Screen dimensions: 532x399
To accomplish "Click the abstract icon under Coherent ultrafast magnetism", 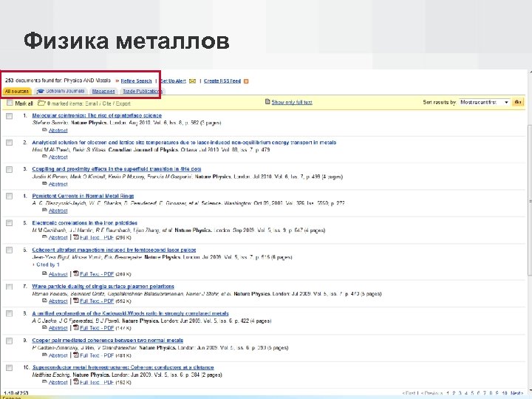I will pos(44,273).
